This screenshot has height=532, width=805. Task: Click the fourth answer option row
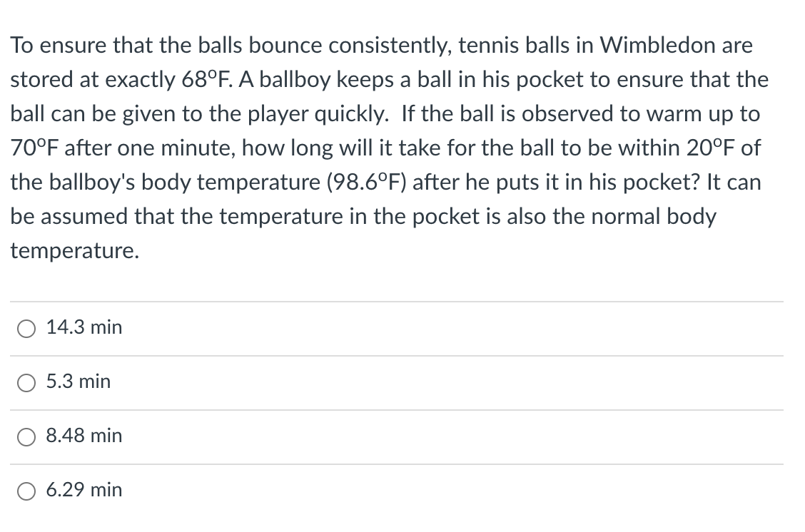coord(214,490)
